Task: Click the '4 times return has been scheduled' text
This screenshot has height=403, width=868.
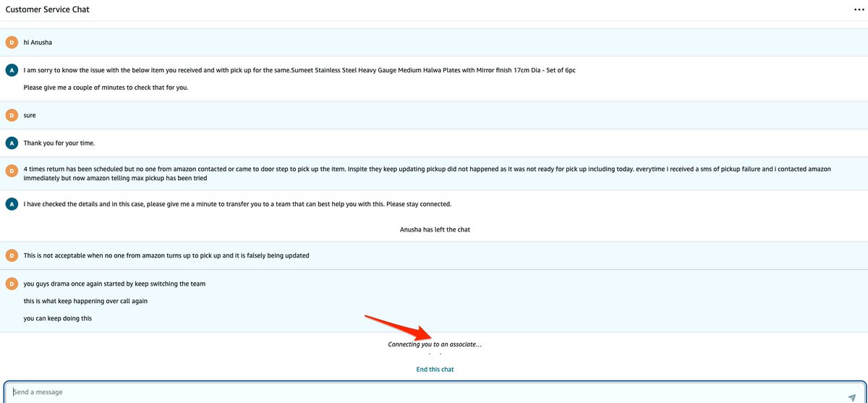Action: tap(427, 173)
